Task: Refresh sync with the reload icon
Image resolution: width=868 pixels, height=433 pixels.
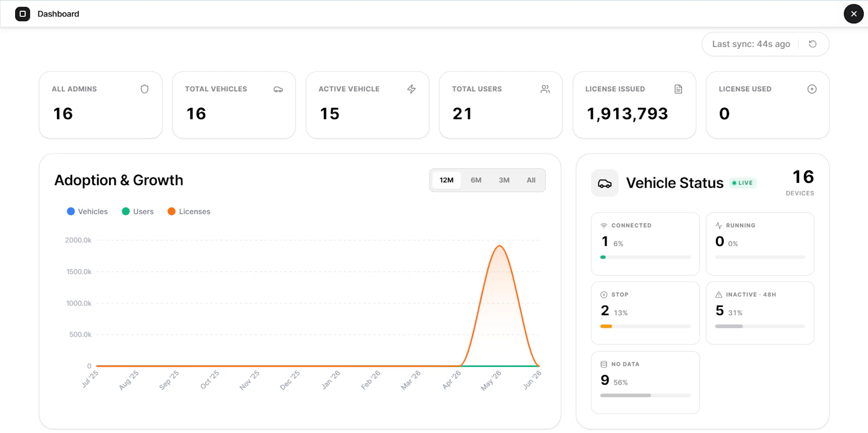Action: (x=813, y=44)
